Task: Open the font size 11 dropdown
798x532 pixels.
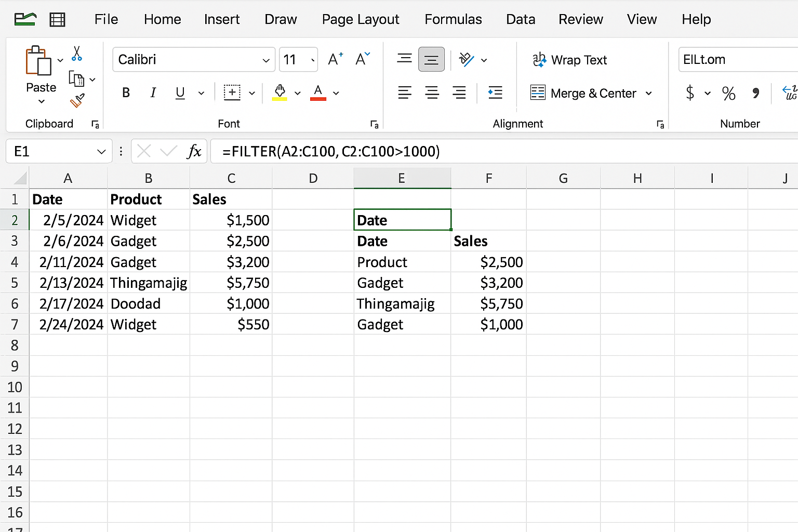Action: (313, 60)
